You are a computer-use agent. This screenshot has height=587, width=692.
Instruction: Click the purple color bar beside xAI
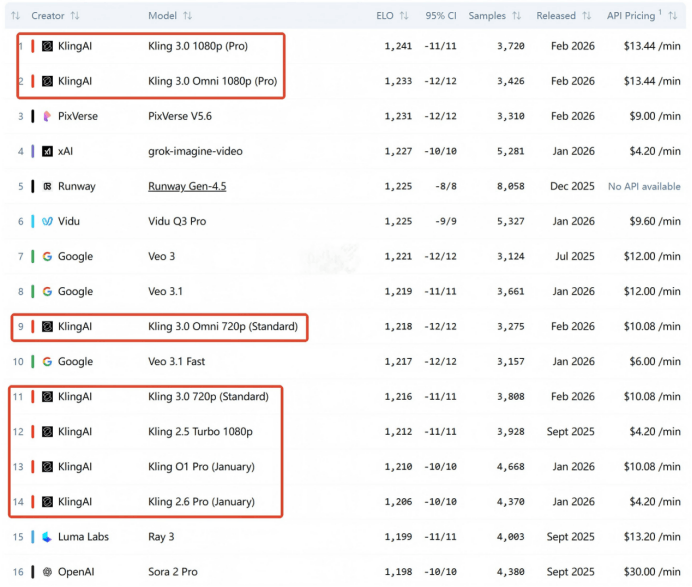(33, 151)
